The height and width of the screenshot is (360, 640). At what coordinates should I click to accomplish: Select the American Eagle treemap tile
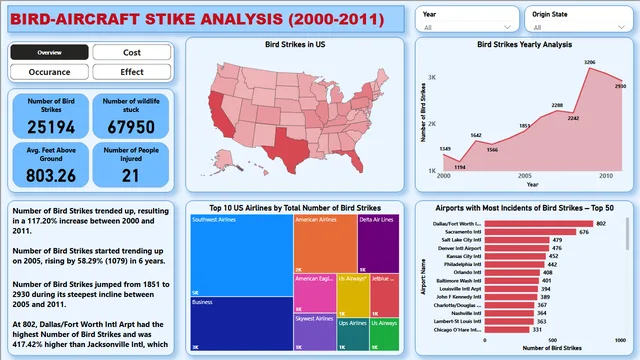pyautogui.click(x=315, y=293)
